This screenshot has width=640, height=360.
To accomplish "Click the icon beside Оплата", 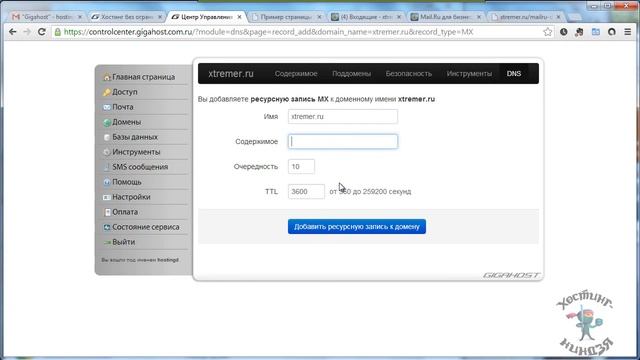I will [x=107, y=212].
